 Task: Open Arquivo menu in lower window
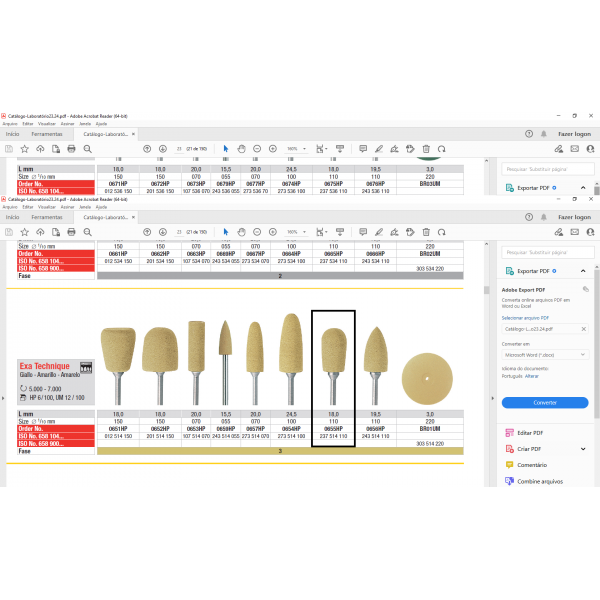coord(10,207)
